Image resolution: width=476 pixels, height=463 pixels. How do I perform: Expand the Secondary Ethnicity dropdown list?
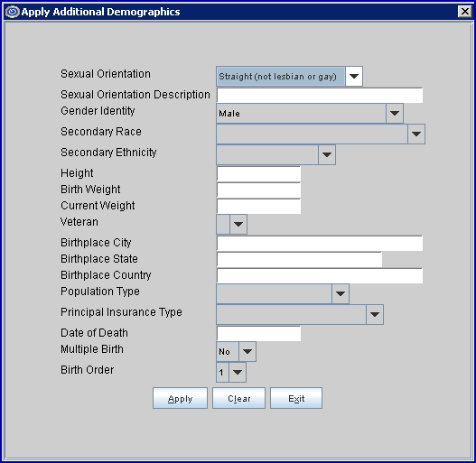click(327, 154)
